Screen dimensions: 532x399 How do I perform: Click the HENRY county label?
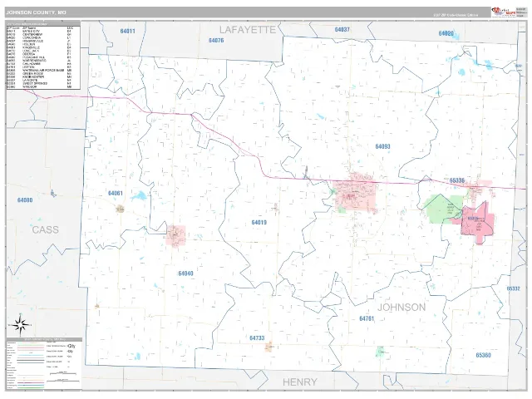(x=299, y=382)
